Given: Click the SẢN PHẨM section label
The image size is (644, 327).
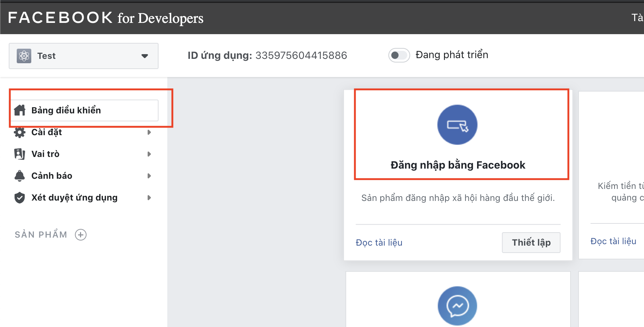Looking at the screenshot, I should (41, 234).
